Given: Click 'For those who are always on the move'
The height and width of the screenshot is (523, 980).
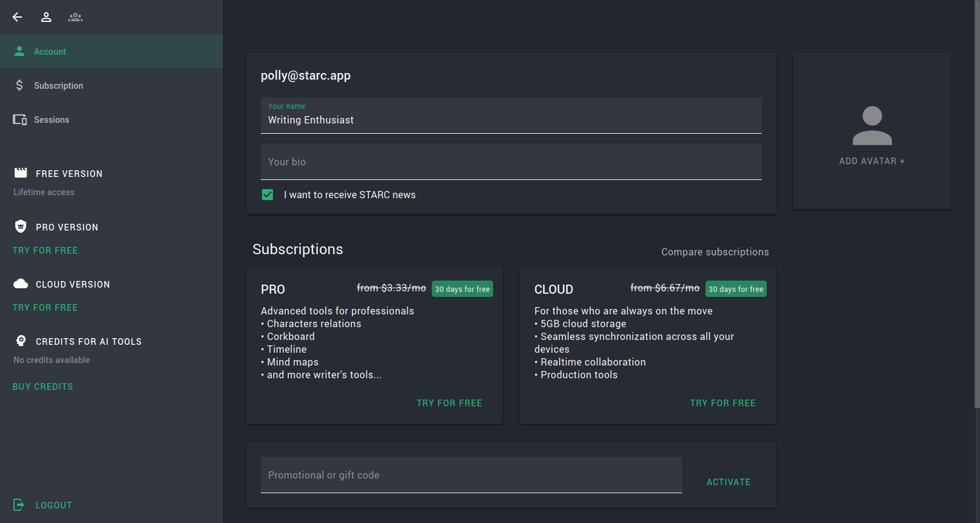Looking at the screenshot, I should pyautogui.click(x=624, y=311).
